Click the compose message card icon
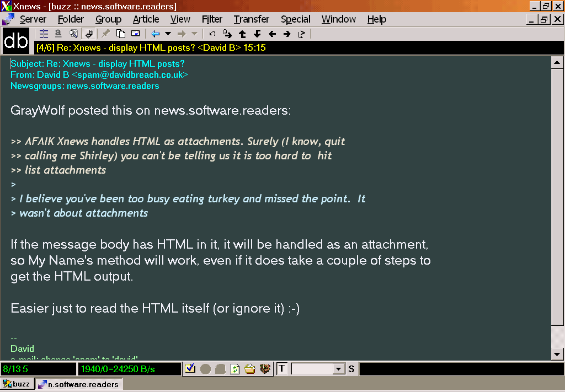Viewport: 565px width, 392px height. 136,34
